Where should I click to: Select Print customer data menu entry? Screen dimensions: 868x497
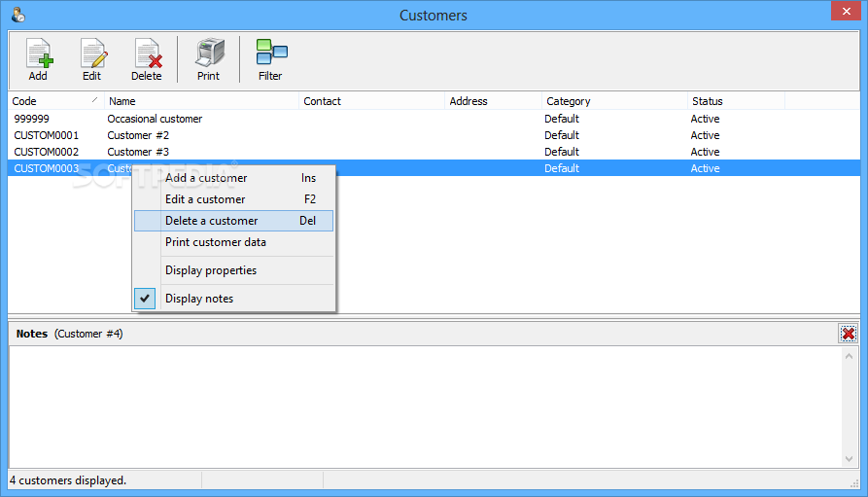pyautogui.click(x=233, y=242)
